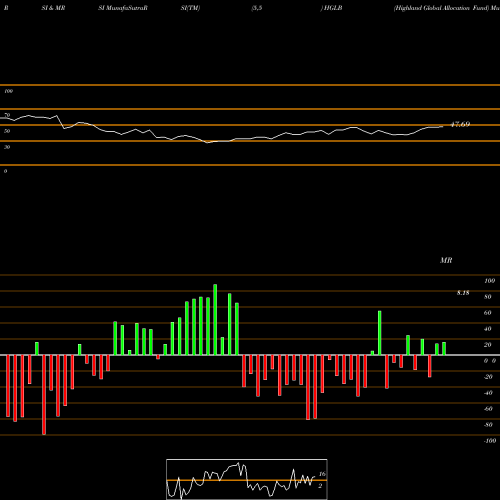This screenshot has height=500, width=500.
Task: Open the mini overview chart at bottom
Action: pyautogui.click(x=247, y=479)
